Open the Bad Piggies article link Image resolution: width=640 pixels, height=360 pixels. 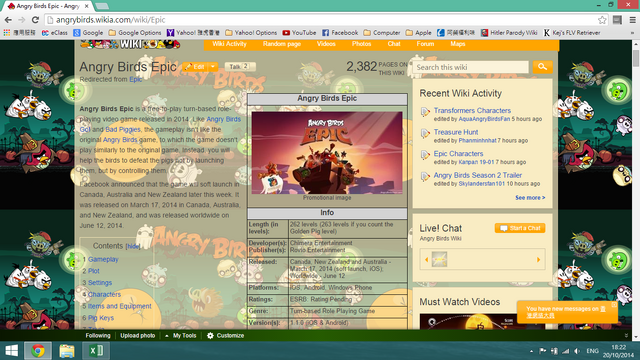[123, 129]
